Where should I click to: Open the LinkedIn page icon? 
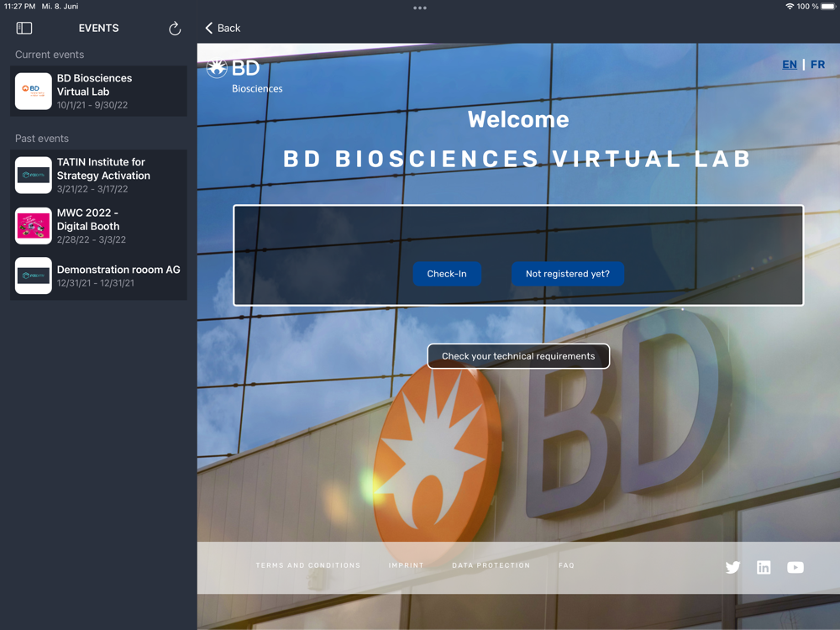click(764, 567)
